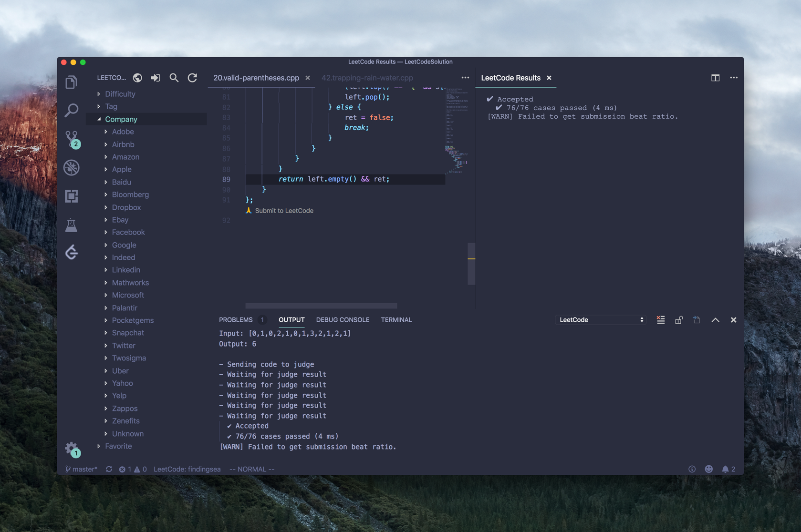Open Source Control view with badge 2

pyautogui.click(x=72, y=139)
